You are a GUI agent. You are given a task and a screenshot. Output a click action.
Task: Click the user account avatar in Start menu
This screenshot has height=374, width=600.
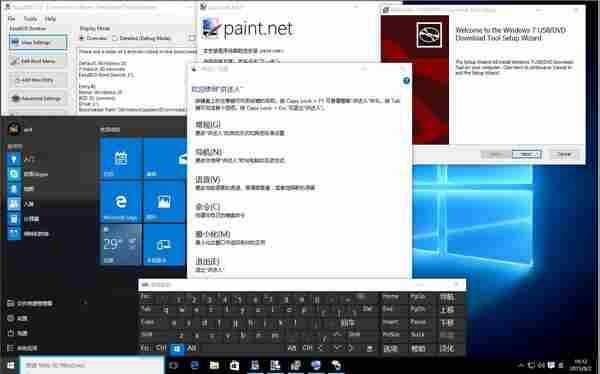pyautogui.click(x=14, y=129)
